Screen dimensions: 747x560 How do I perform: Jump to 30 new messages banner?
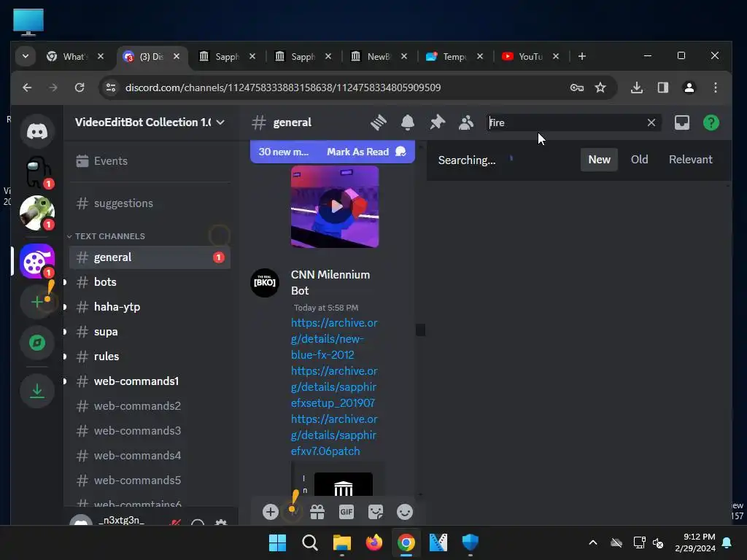[x=284, y=152]
